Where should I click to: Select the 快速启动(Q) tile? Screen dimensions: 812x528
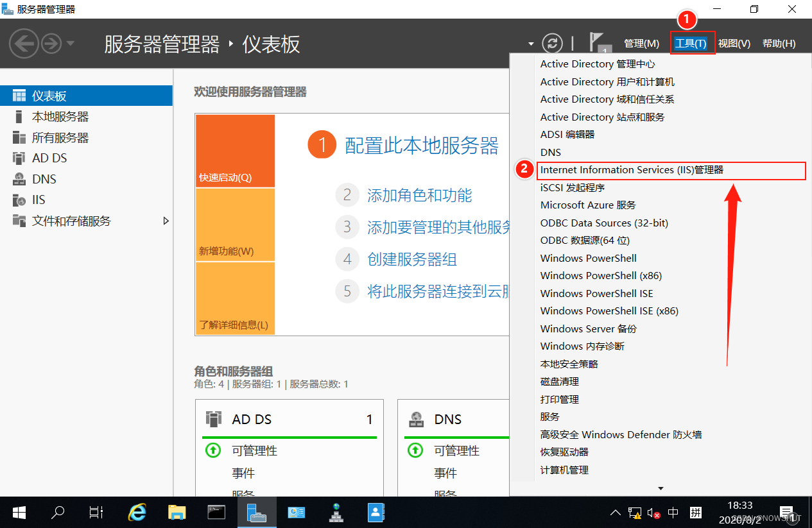(235, 151)
